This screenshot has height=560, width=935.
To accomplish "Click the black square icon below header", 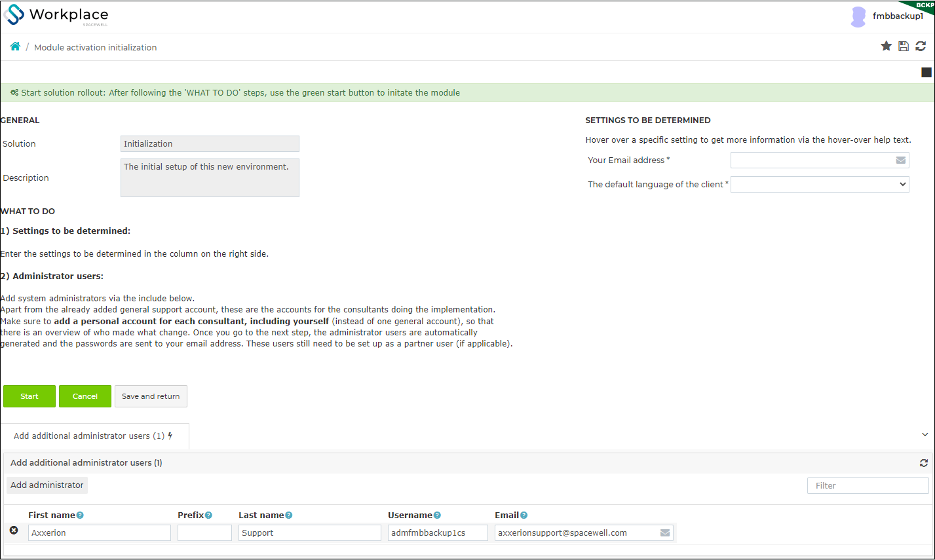I will (x=926, y=72).
